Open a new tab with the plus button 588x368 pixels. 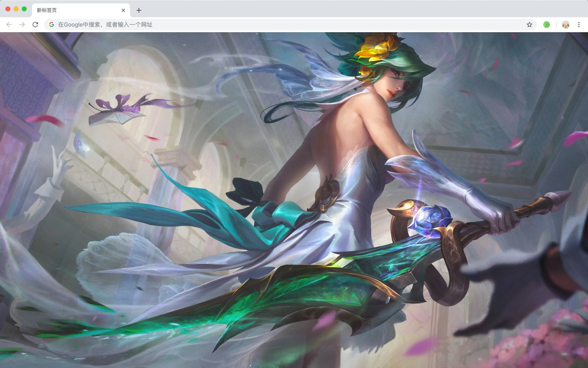139,10
